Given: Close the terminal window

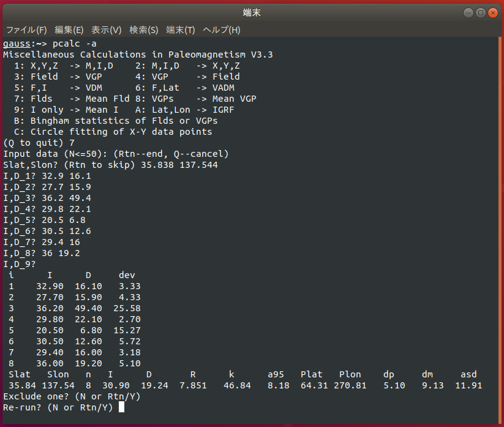Looking at the screenshot, I should (x=493, y=13).
